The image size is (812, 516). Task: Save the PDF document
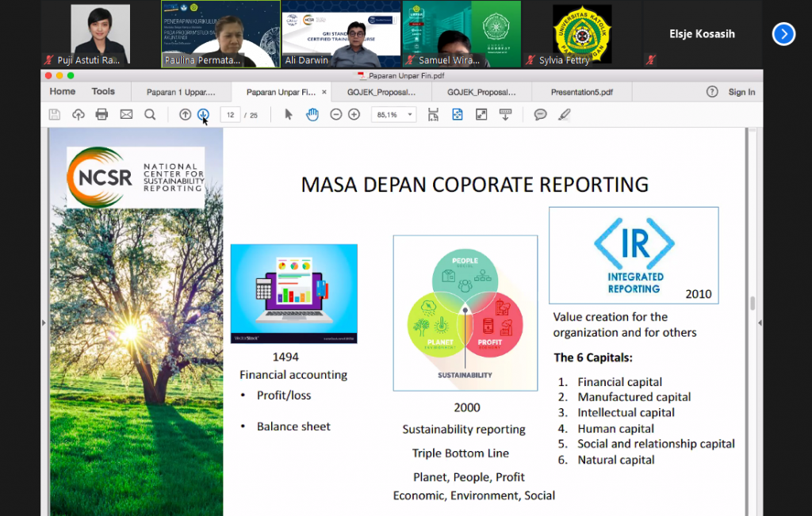point(53,114)
